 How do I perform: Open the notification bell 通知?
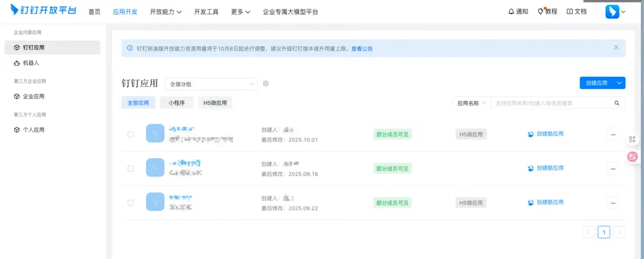pyautogui.click(x=518, y=12)
